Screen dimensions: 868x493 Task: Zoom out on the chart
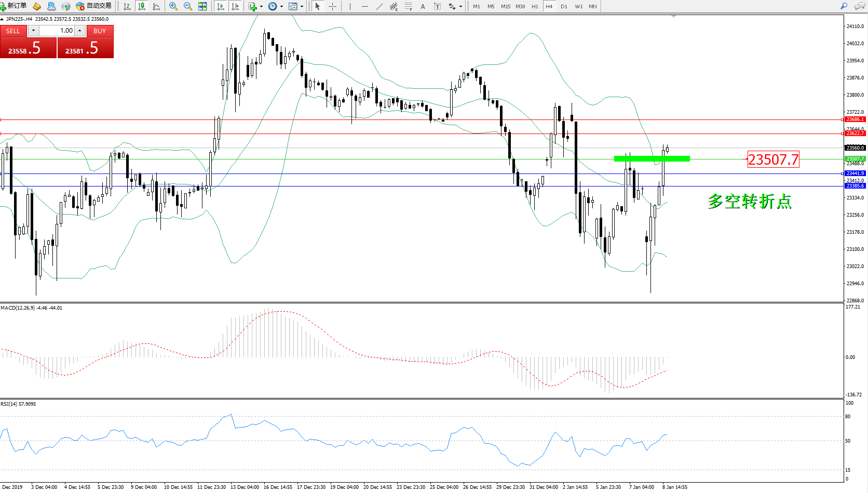pyautogui.click(x=188, y=6)
